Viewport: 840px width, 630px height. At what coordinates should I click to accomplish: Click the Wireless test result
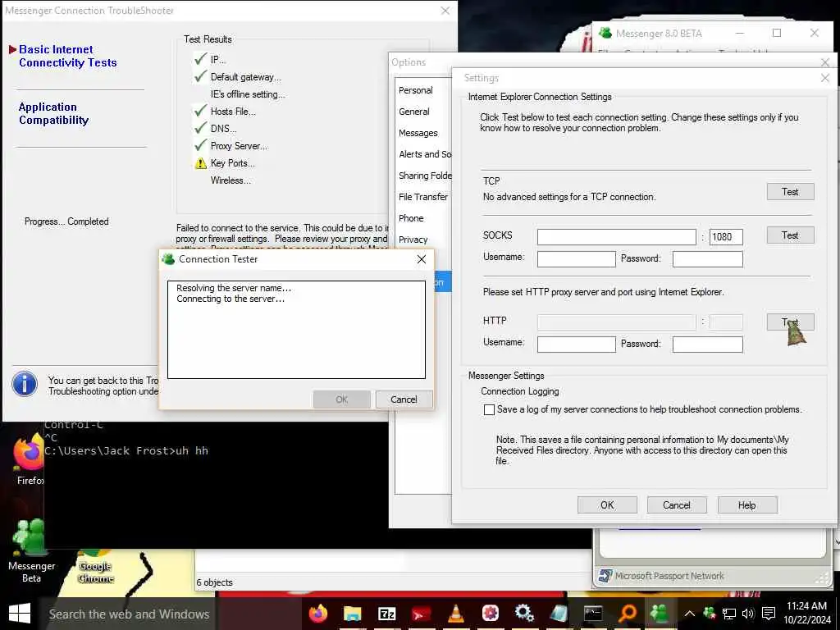[x=231, y=180]
